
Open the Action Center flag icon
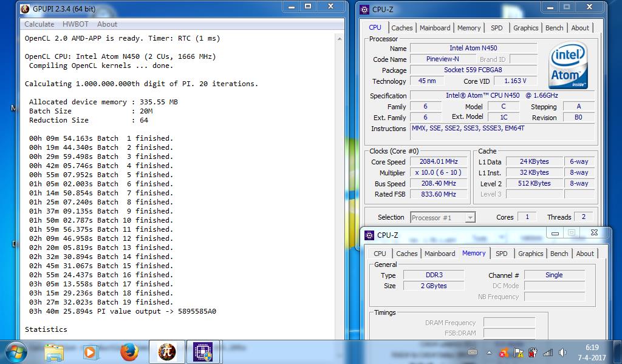click(518, 352)
